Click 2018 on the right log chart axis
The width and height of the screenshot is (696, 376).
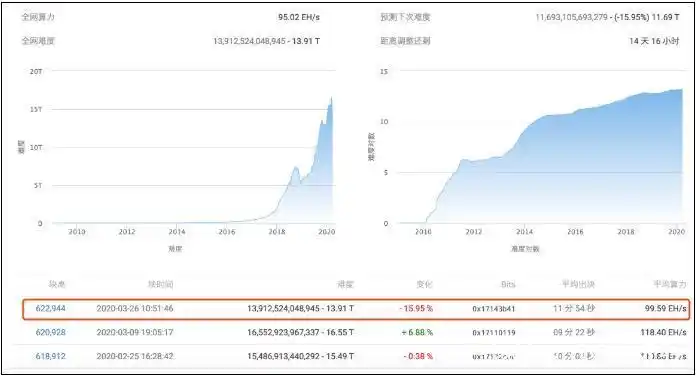point(626,232)
